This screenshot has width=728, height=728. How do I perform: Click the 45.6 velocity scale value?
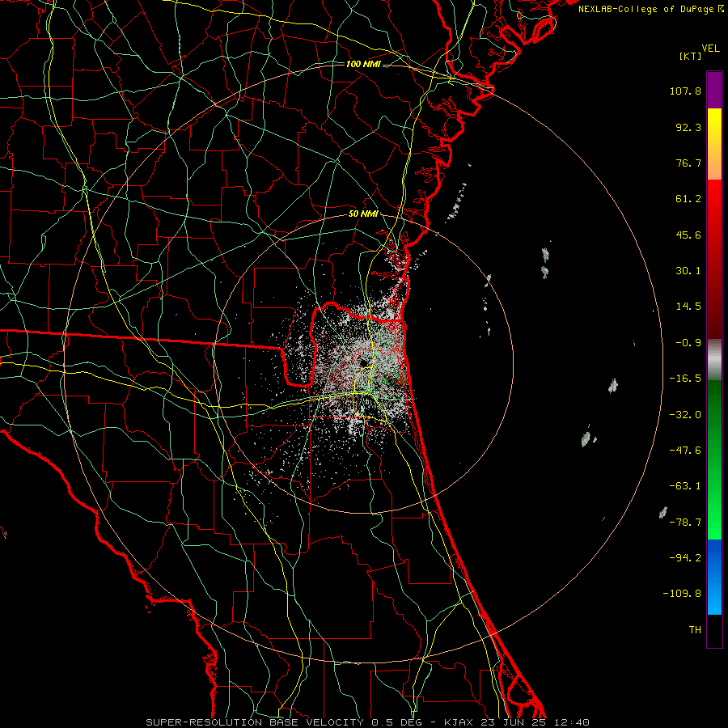[688, 235]
